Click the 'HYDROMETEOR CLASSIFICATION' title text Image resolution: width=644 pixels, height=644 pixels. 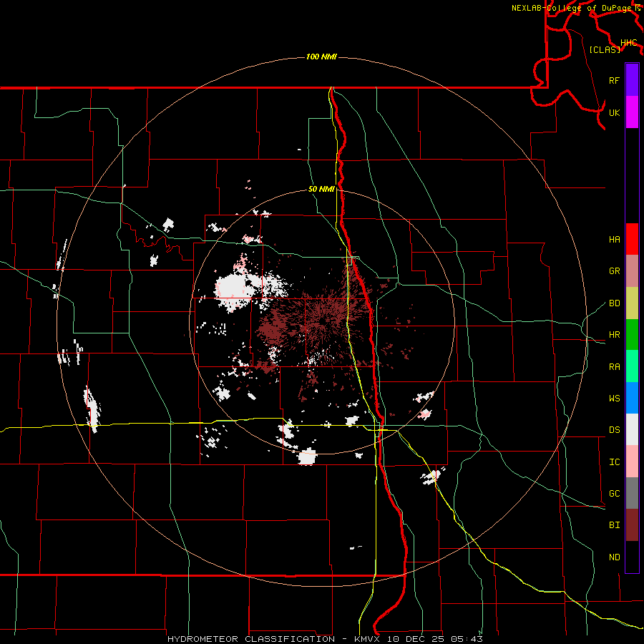pyautogui.click(x=251, y=639)
